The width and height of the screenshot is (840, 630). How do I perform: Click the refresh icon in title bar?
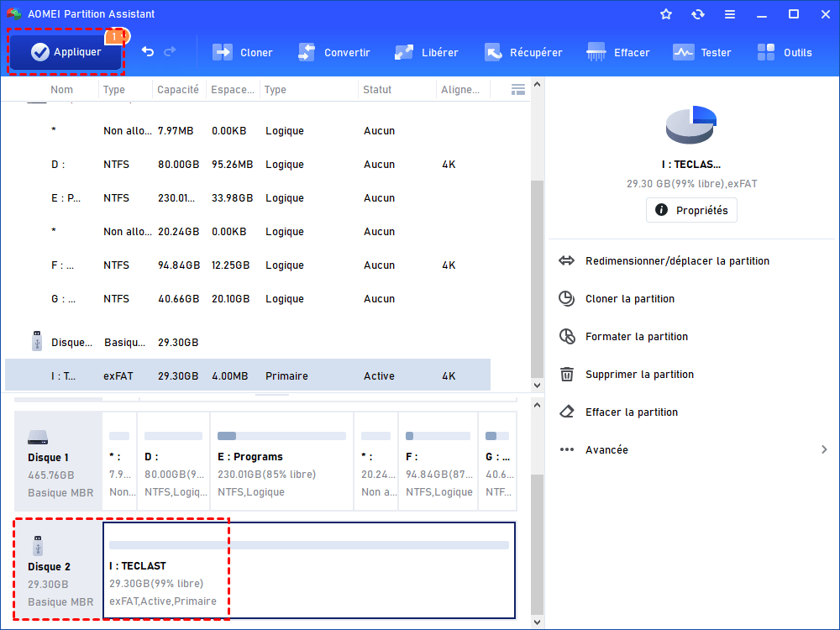(698, 14)
